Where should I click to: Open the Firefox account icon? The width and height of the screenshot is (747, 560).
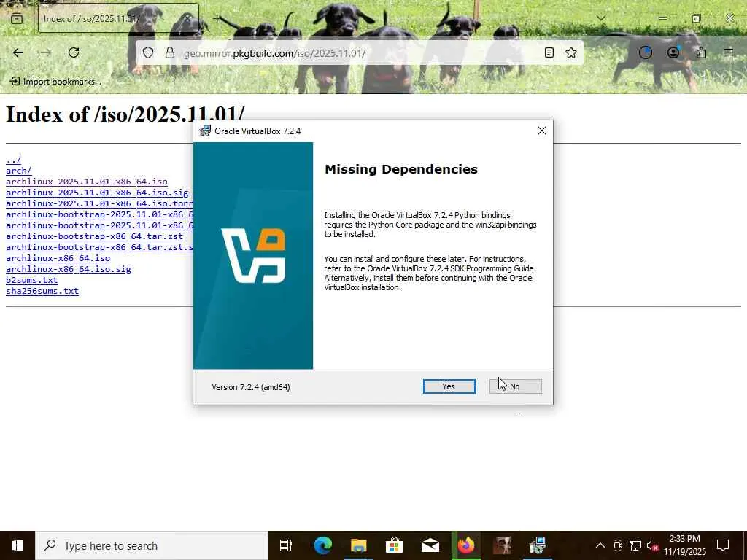coord(673,52)
